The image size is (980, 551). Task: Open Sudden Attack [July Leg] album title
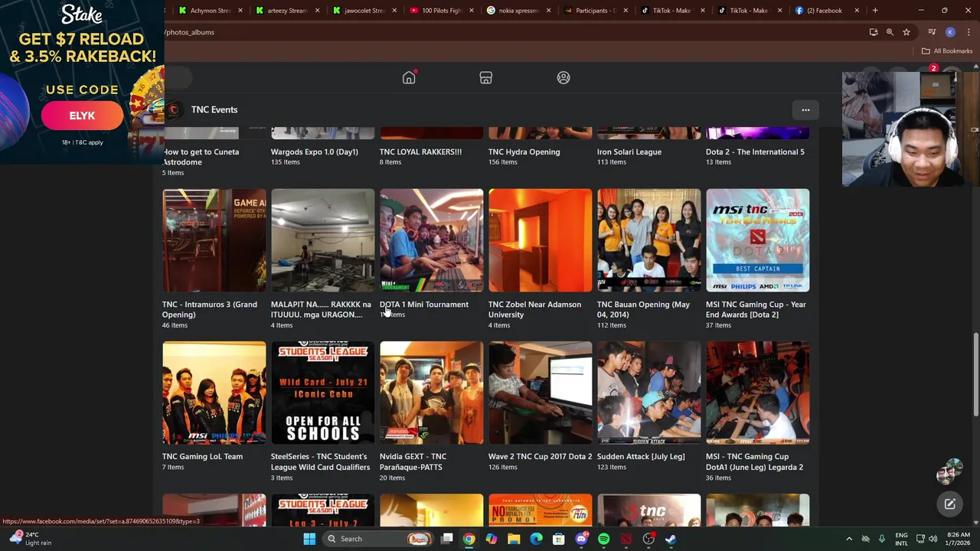point(641,457)
